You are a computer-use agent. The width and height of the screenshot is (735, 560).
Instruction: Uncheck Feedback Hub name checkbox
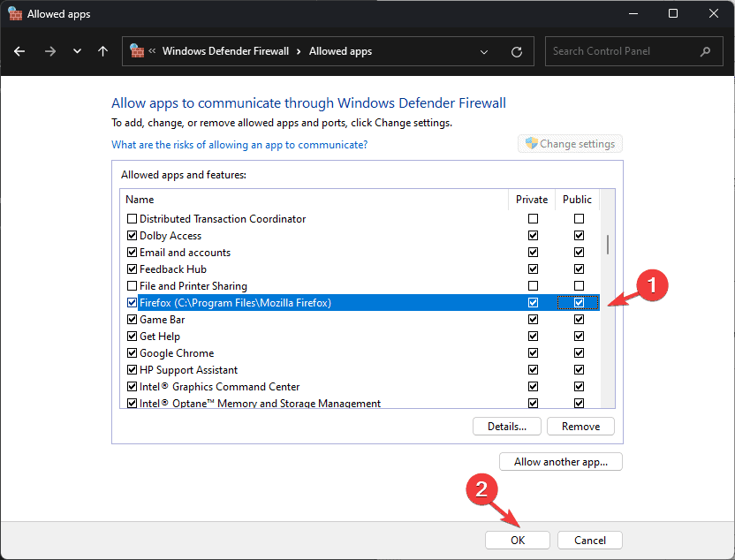pos(133,269)
